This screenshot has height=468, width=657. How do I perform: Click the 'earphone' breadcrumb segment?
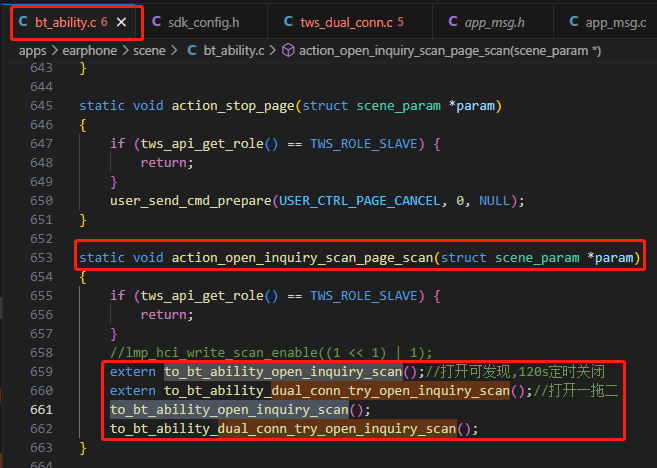coord(90,51)
